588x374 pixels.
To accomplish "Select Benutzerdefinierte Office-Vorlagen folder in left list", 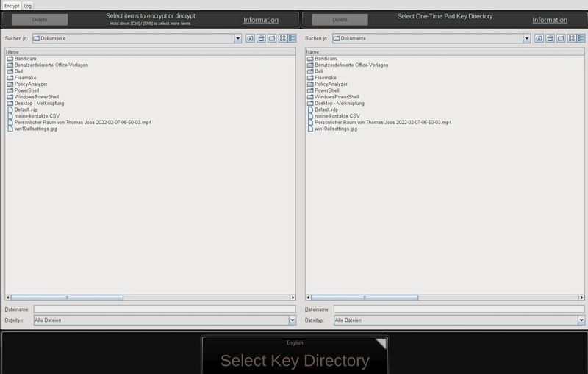I will (48, 65).
